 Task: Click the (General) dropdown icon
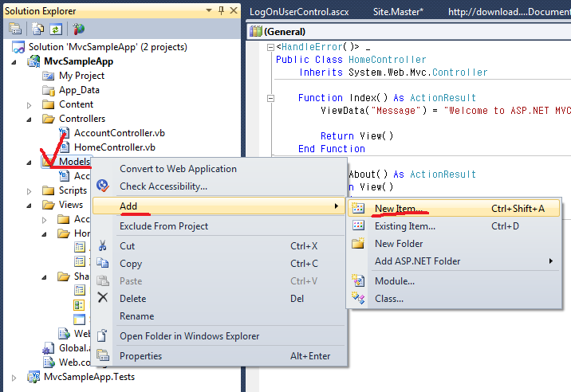[x=256, y=31]
